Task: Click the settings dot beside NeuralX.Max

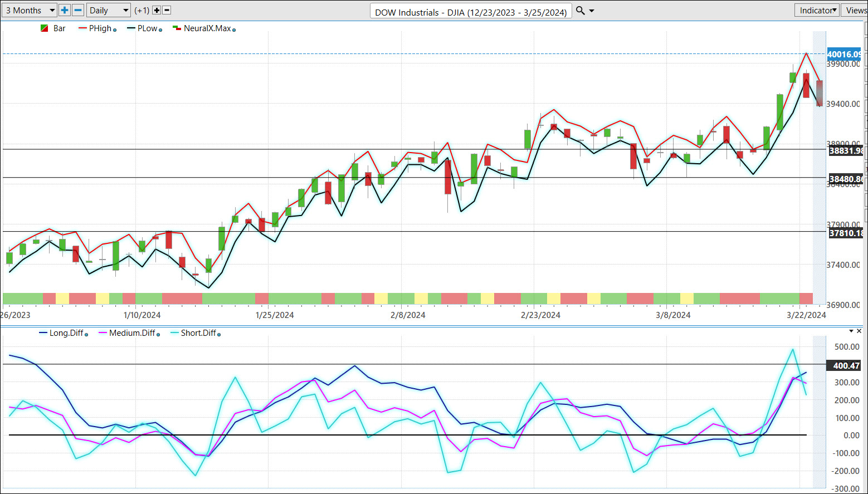Action: point(233,30)
